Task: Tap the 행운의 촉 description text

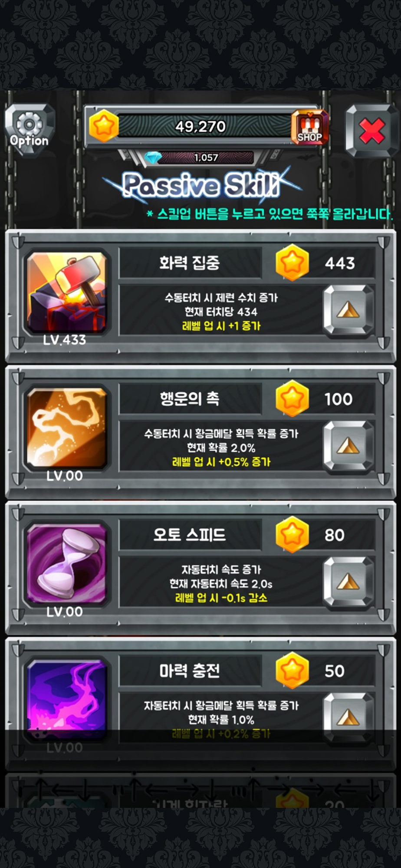Action: (221, 447)
